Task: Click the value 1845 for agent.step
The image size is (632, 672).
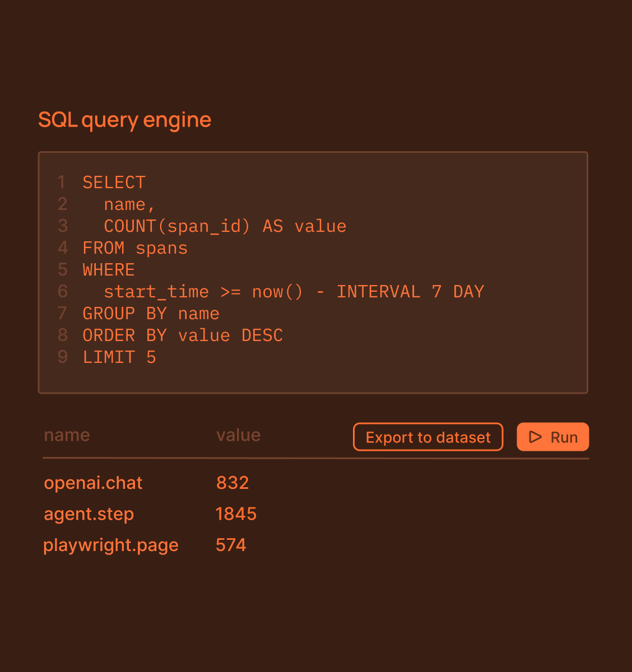Action: click(236, 514)
